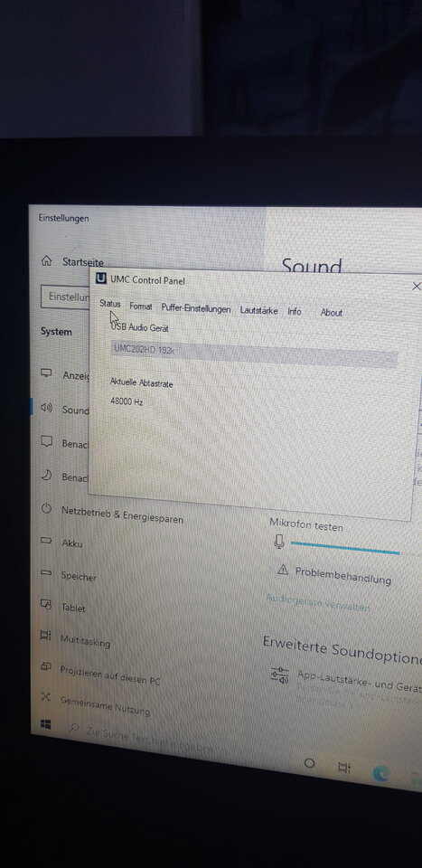Screen dimensions: 422x868
Task: Click the Projizieren auf diesen PC icon
Action: [46, 666]
